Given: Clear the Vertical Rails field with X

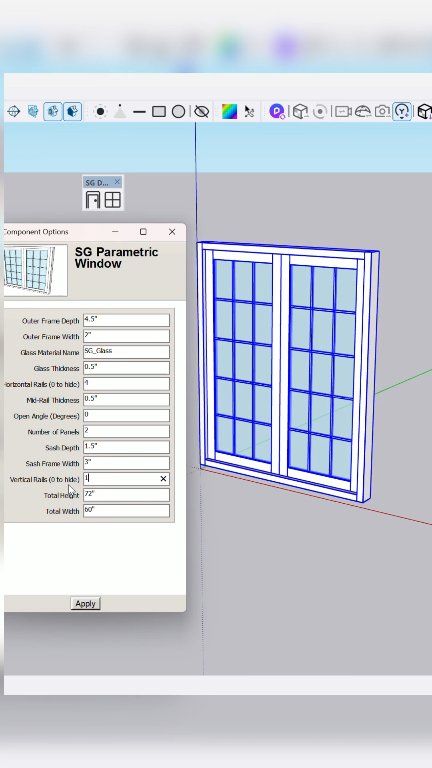Looking at the screenshot, I should tap(163, 479).
